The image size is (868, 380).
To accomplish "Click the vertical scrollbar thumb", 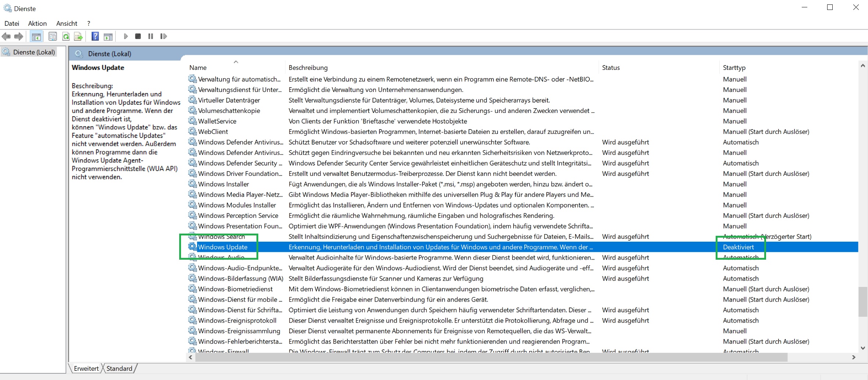I will tap(863, 302).
